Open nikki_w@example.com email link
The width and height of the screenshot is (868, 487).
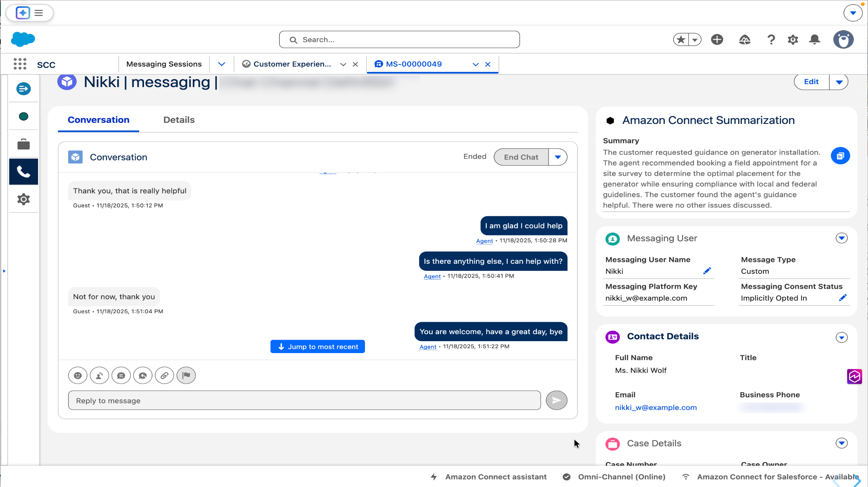click(656, 407)
